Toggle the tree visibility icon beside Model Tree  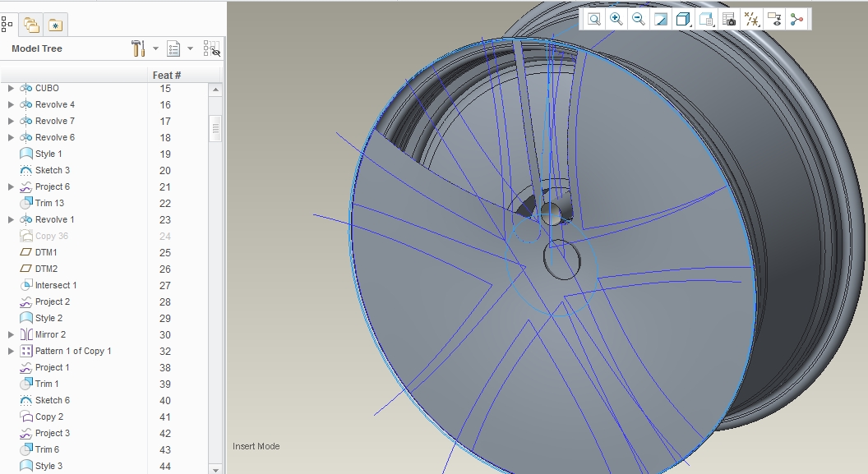[211, 48]
